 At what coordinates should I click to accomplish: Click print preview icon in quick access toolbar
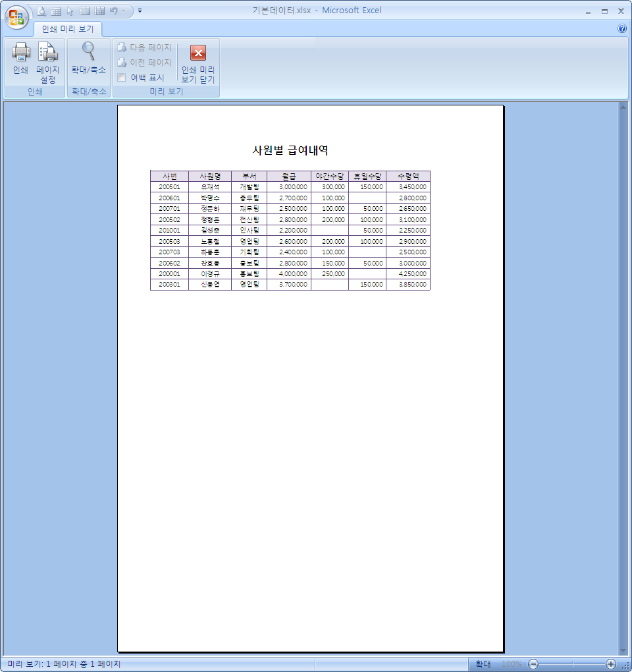point(41,11)
